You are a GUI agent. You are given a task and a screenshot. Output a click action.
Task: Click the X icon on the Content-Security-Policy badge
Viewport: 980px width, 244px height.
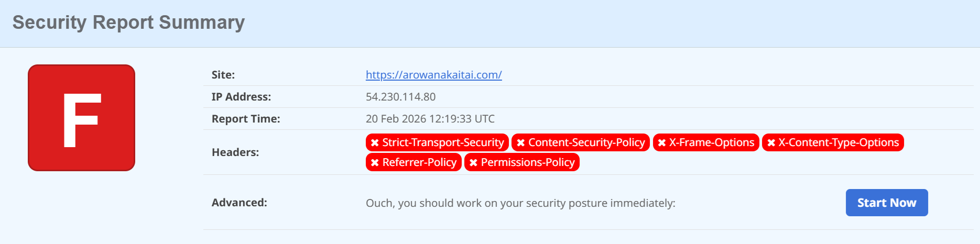pyautogui.click(x=521, y=143)
